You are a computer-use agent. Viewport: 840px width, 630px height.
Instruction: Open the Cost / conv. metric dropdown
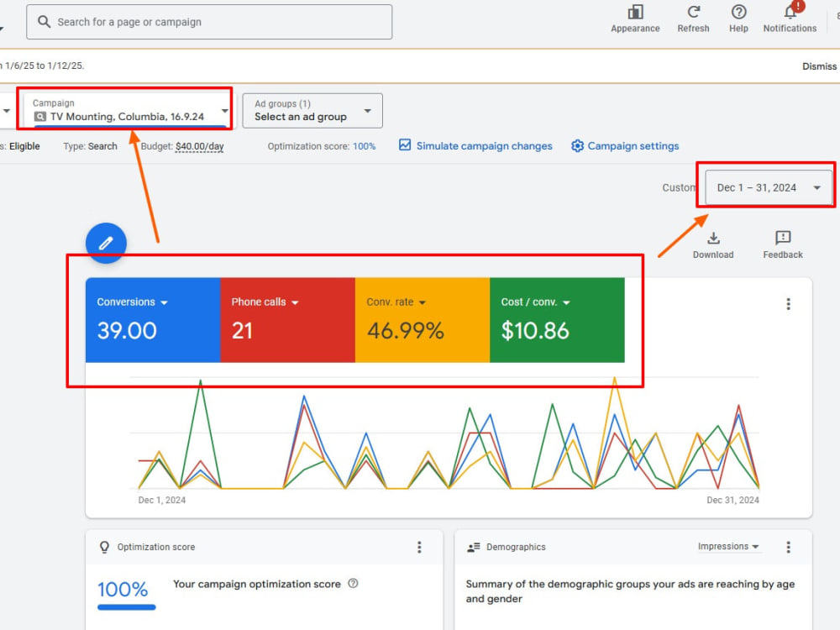tap(535, 302)
